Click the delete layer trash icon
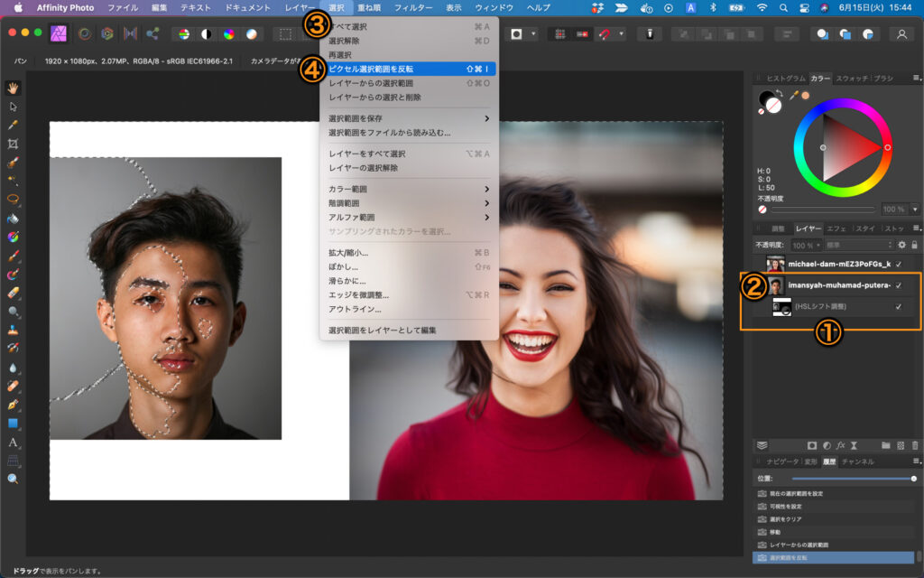 pyautogui.click(x=914, y=445)
